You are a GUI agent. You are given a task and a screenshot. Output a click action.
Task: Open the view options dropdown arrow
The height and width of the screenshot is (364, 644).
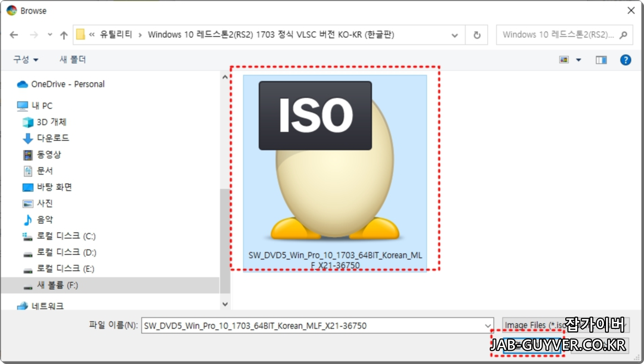click(579, 60)
